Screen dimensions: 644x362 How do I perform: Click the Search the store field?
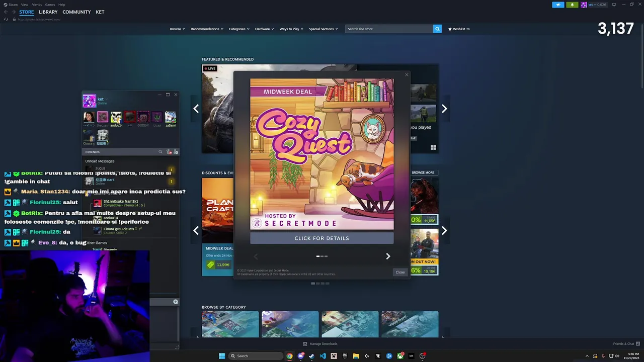tap(389, 29)
